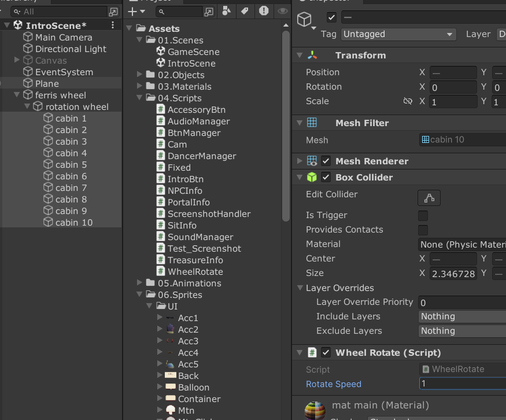The image size is (506, 420).
Task: Click the Rotation X field
Action: click(x=453, y=87)
